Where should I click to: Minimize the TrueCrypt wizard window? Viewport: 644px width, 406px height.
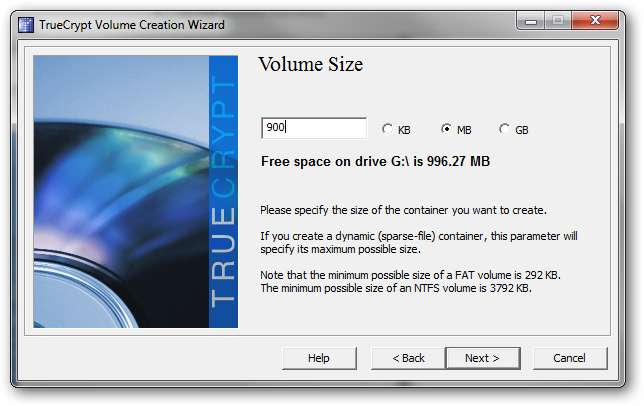531,21
